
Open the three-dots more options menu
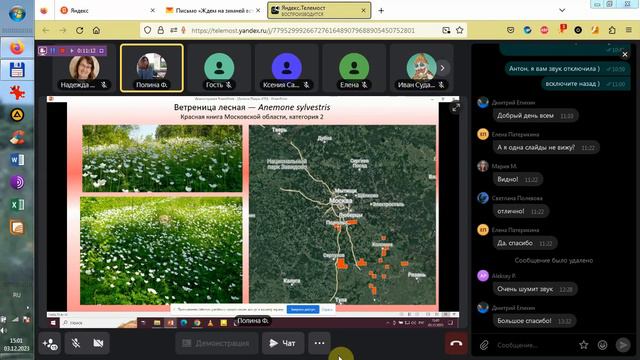319,343
